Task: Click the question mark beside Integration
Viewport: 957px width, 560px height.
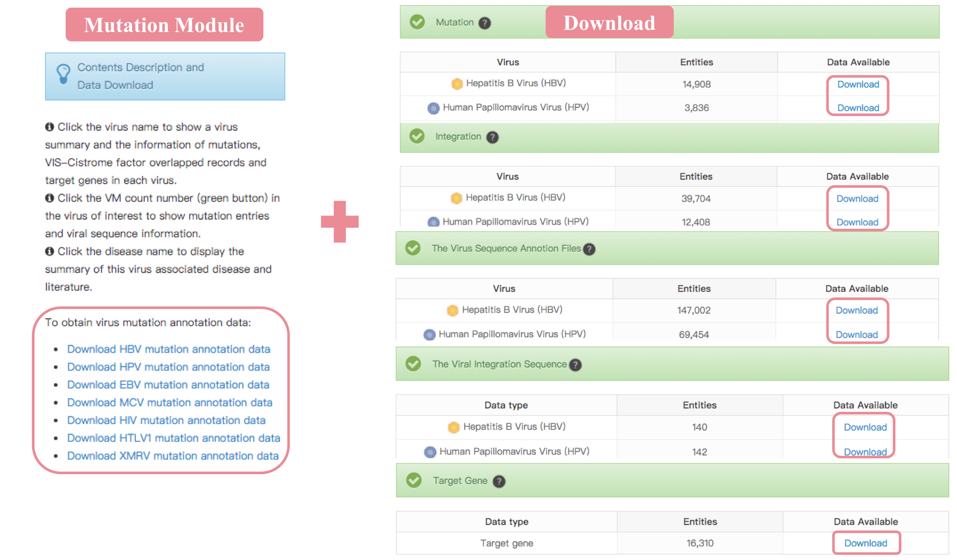Action: pos(492,137)
